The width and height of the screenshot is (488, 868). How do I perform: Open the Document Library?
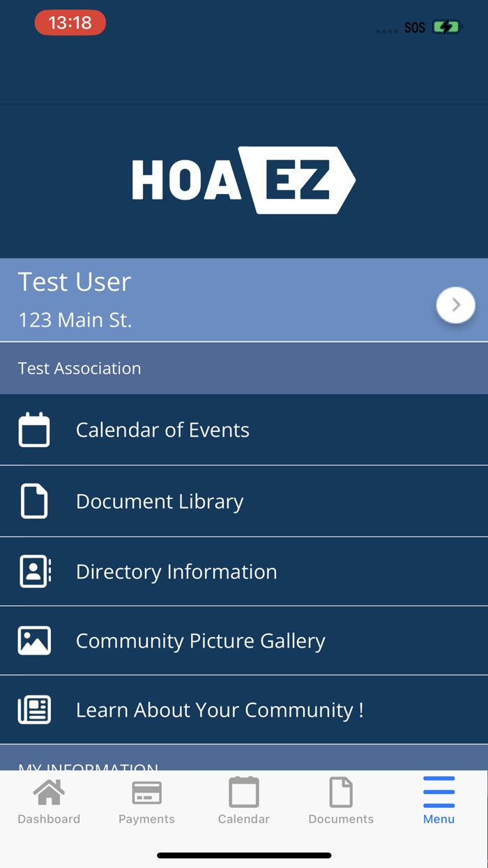[160, 500]
